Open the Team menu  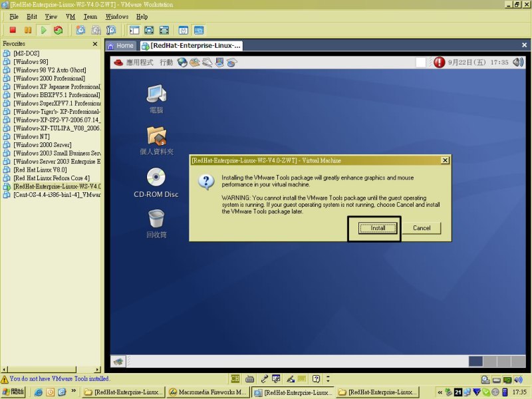[x=90, y=17]
